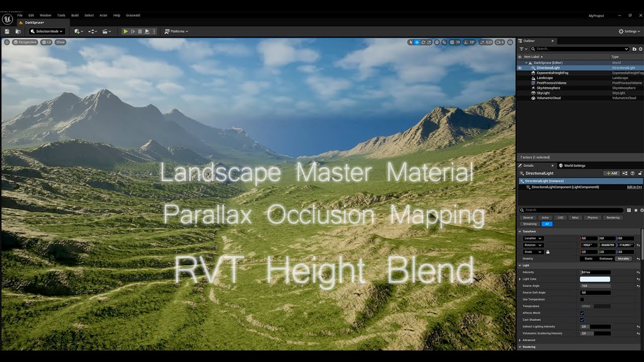The width and height of the screenshot is (644, 362).
Task: Start Play In Editor with green play button
Action: [x=125, y=31]
